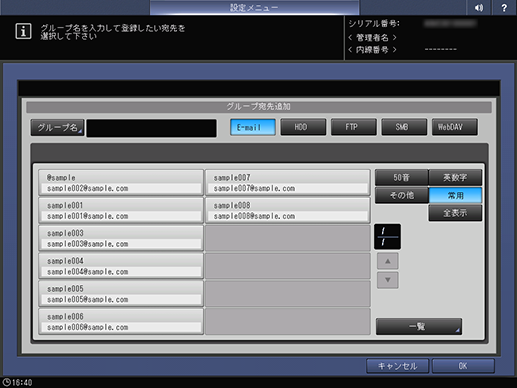Filter destinations by その他
Viewport: 517px width, 388px height.
click(401, 195)
